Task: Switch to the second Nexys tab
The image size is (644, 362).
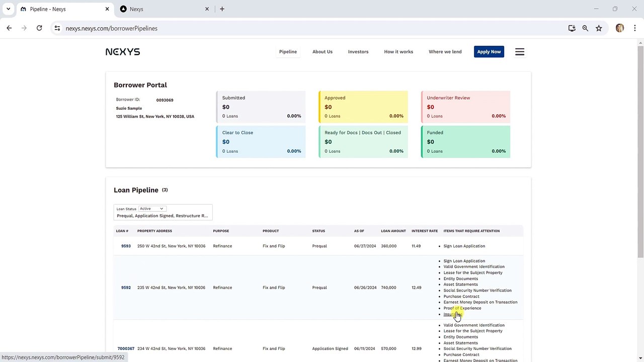Action: coord(165,9)
